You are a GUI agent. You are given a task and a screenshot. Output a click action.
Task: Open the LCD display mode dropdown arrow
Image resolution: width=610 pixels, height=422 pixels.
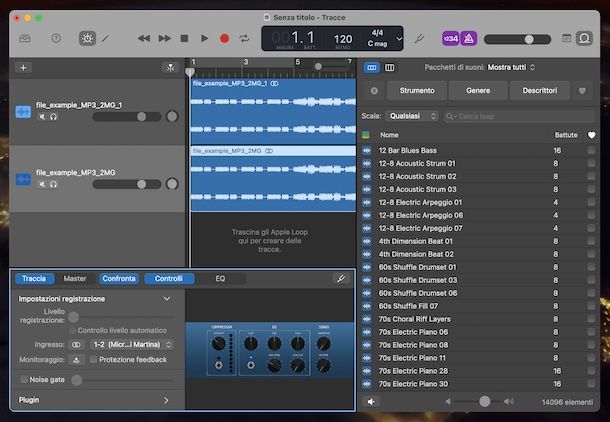click(399, 39)
